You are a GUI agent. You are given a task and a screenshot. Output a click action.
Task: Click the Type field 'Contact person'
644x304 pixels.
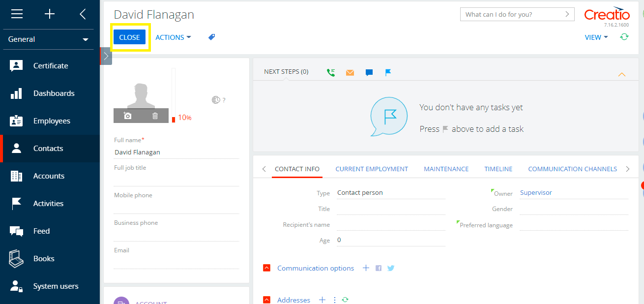(391, 193)
